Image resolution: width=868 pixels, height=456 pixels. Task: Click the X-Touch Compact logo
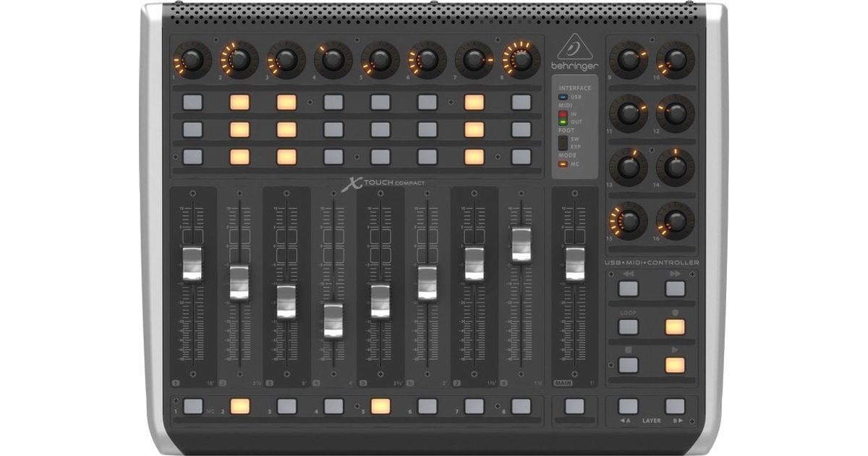point(384,184)
